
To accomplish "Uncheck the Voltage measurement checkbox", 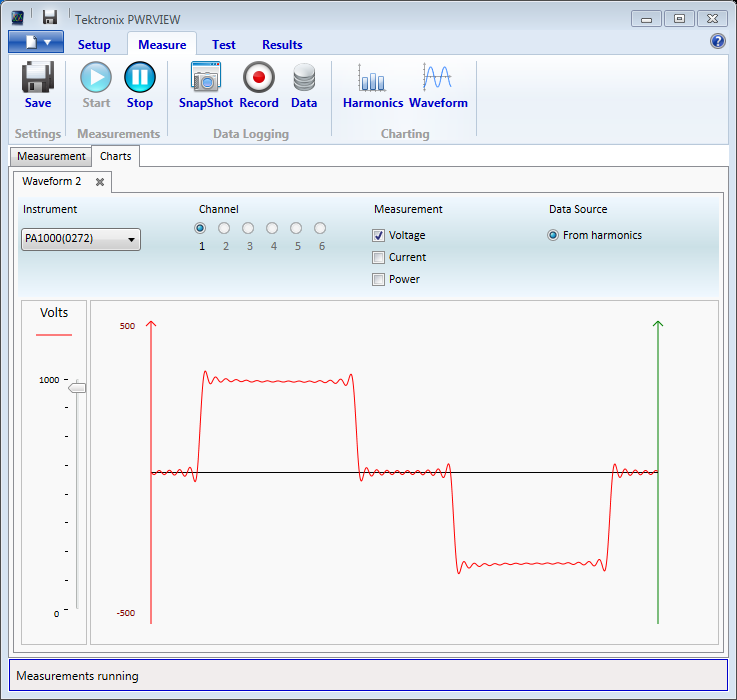I will (x=378, y=235).
